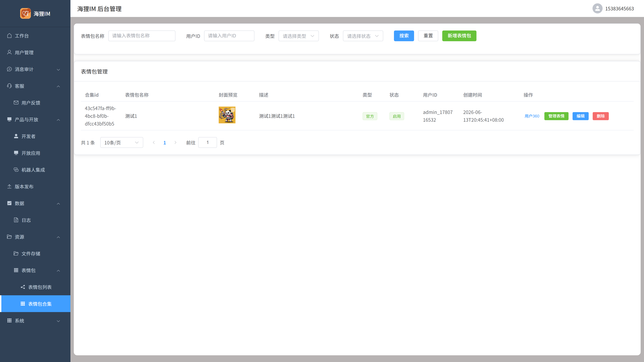
Task: Click the 表情包 grid icon
Action: [16, 270]
